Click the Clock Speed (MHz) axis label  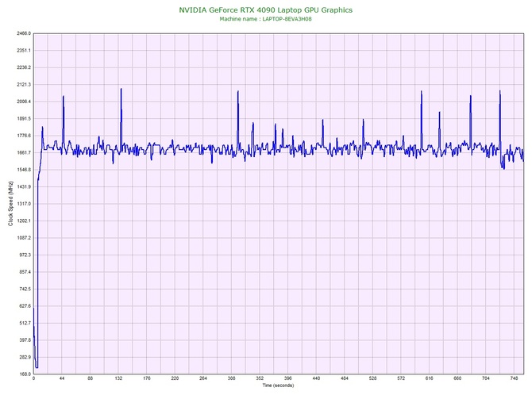pos(10,203)
